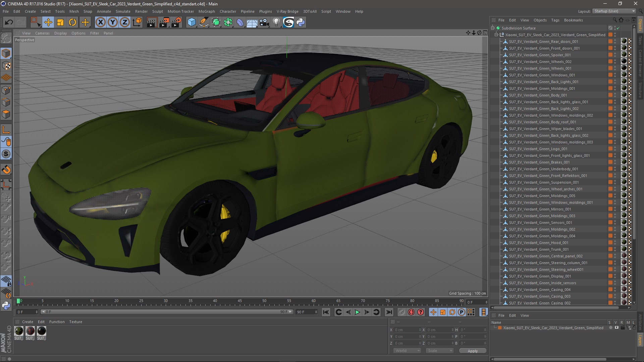Enable Subdivision Surface green checkmark
Screen dimensions: 644x362
[618, 28]
